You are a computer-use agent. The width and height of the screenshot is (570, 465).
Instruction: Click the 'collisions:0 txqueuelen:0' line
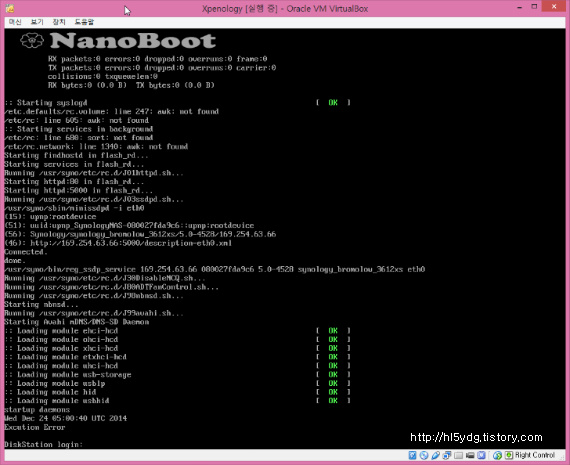(x=103, y=77)
